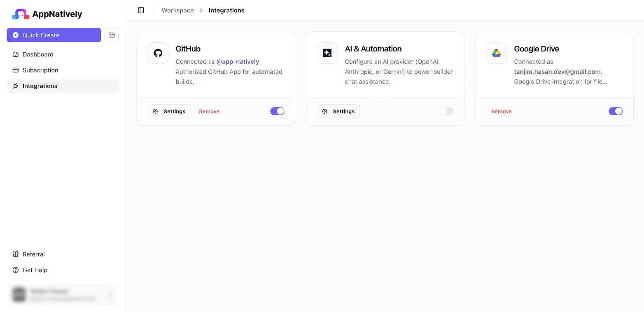This screenshot has height=312, width=644.
Task: Click the AppNatively brand name
Action: (57, 14)
